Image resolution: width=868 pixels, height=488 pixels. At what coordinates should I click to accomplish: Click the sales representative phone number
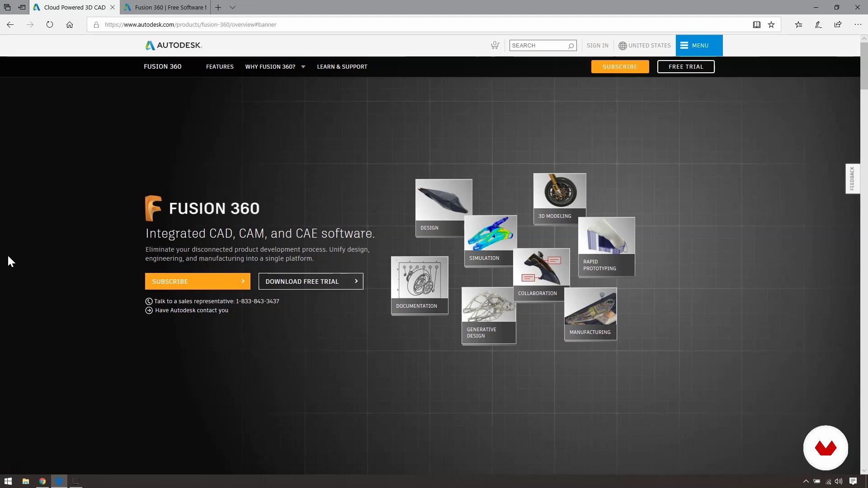(x=257, y=301)
